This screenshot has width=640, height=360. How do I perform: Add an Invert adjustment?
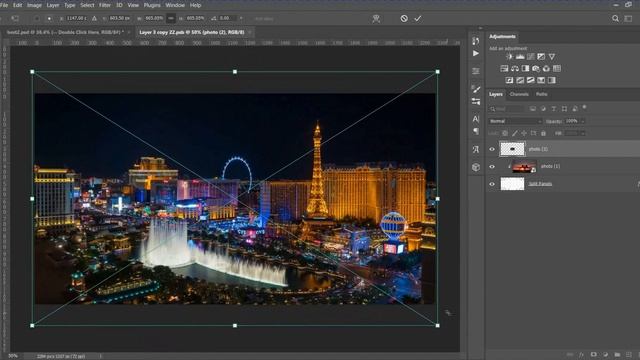point(509,80)
